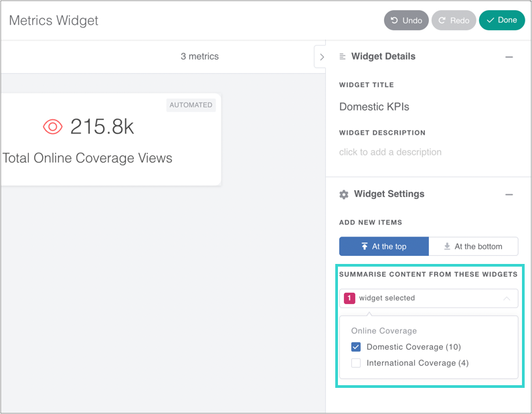The height and width of the screenshot is (414, 532).
Task: Check the International Coverage checkbox
Action: 356,363
